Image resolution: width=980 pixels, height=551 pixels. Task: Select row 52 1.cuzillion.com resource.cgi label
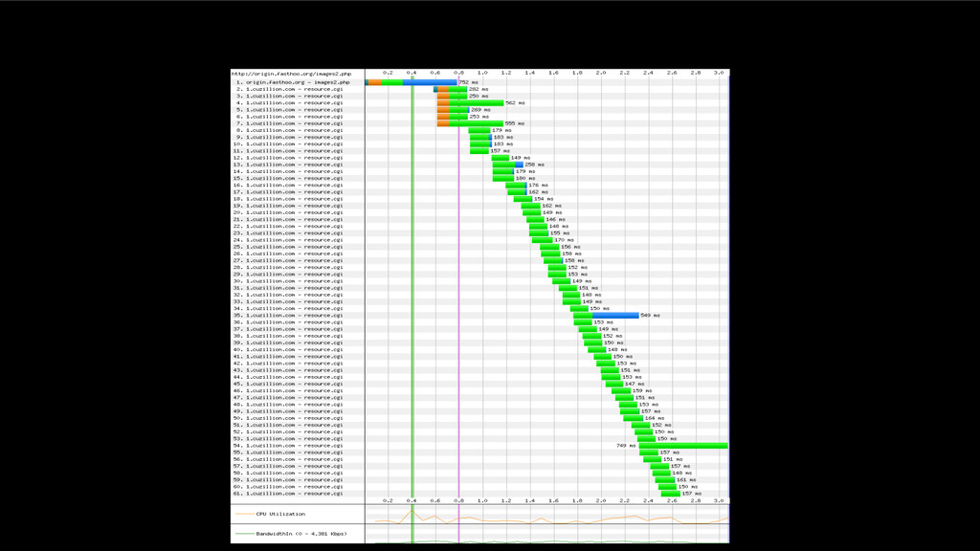click(x=289, y=431)
